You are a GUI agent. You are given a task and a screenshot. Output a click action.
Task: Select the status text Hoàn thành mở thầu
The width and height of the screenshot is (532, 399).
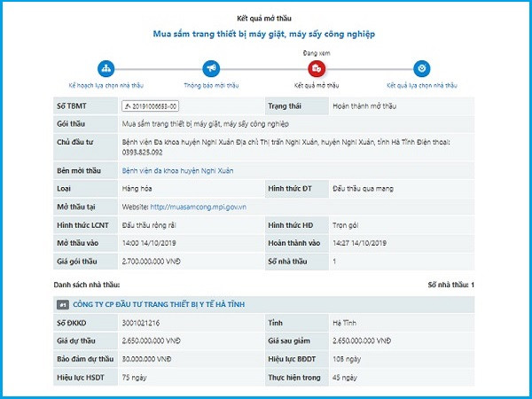(x=364, y=106)
